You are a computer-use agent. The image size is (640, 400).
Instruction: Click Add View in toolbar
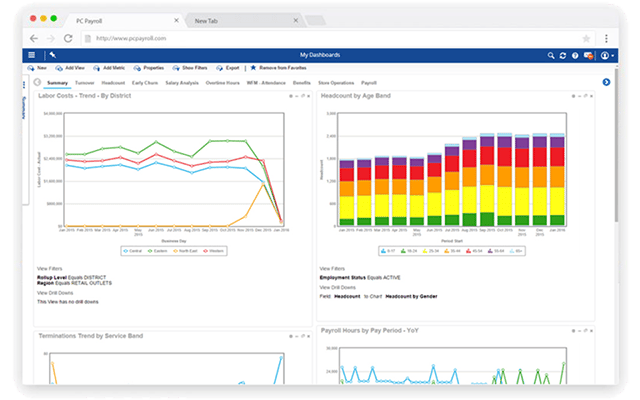point(70,68)
